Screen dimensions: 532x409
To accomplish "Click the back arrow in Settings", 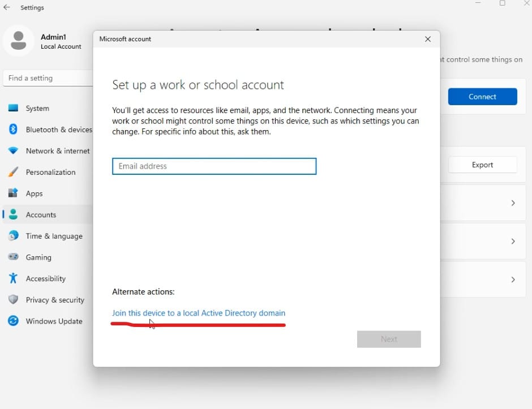I will 6,7.
